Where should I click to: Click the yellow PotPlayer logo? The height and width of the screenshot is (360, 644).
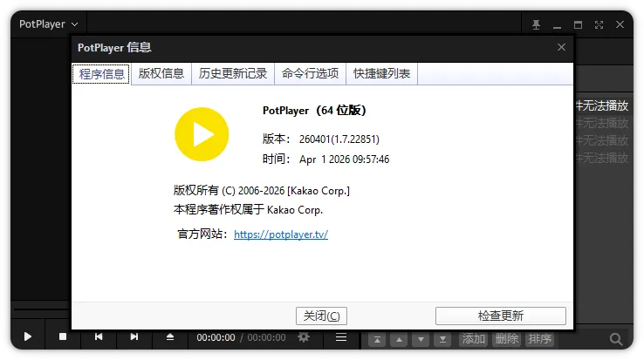pos(202,134)
